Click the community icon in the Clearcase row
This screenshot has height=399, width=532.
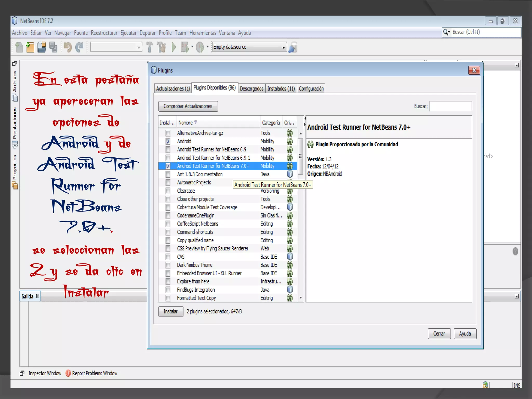pos(290,192)
